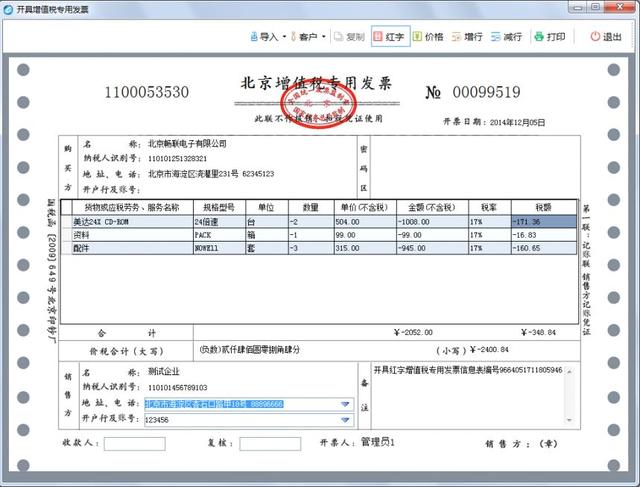
Task: Remove a row with 减行
Action: coord(507,37)
